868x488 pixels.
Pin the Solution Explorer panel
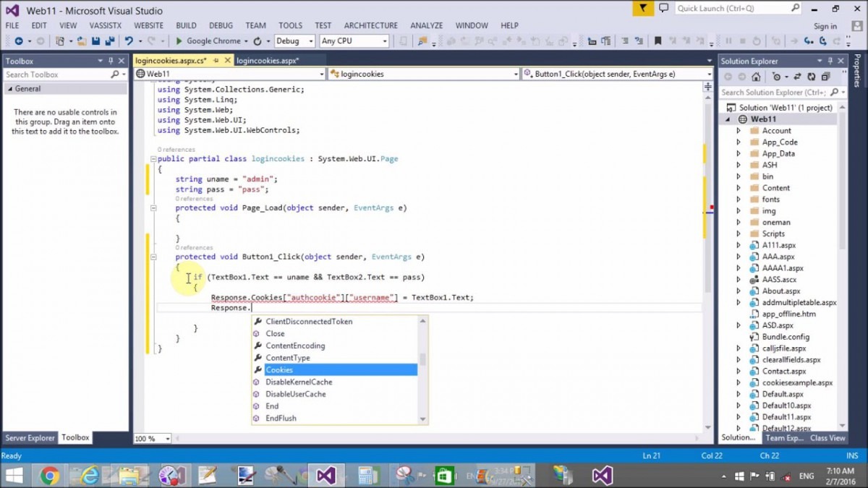pos(830,61)
